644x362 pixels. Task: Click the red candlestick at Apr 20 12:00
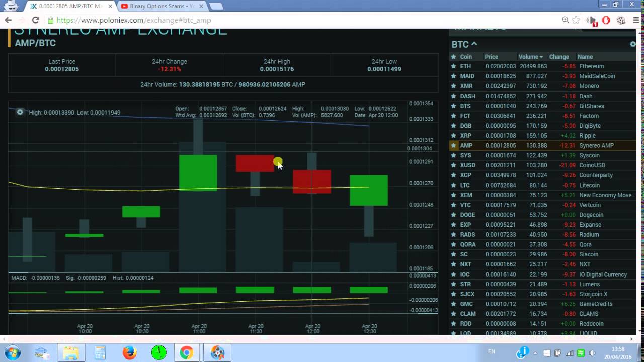pos(312,182)
